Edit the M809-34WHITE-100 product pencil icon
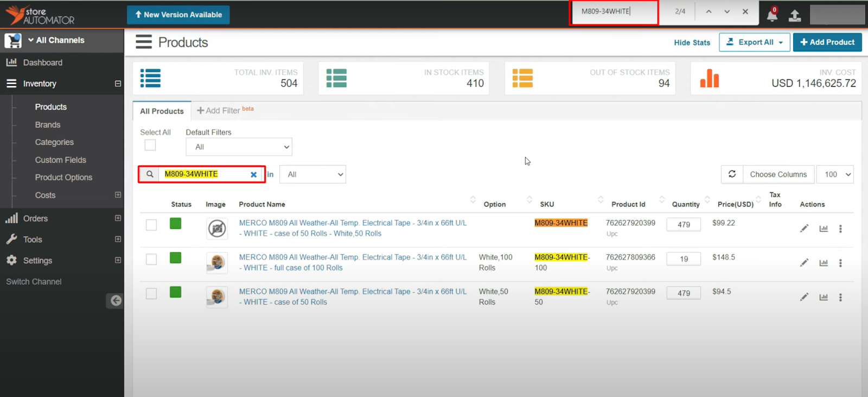This screenshot has width=868, height=397. click(x=804, y=263)
